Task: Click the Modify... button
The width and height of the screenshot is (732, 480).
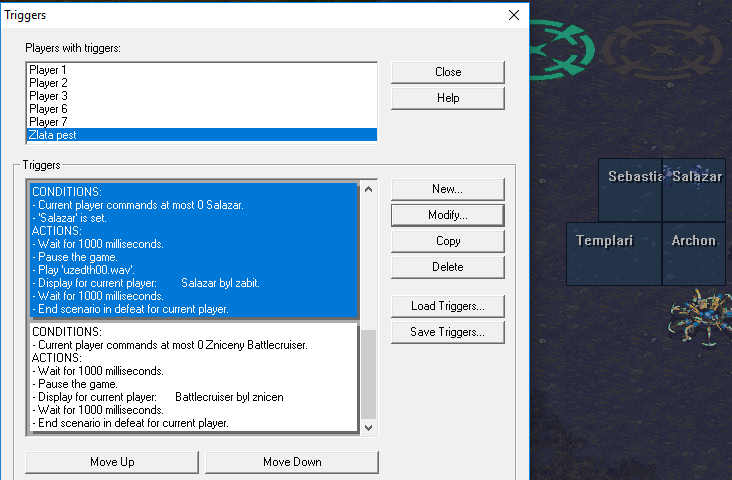Action: [448, 215]
